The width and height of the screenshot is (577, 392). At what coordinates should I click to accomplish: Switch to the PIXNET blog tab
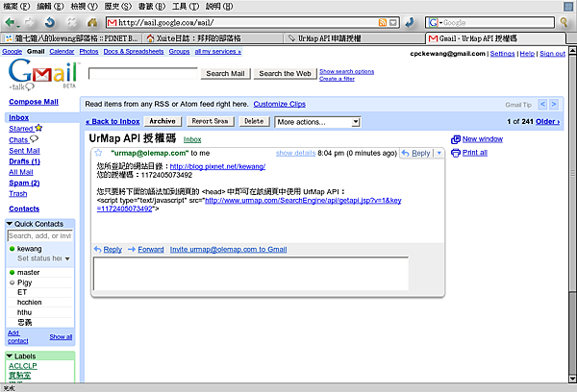click(71, 38)
